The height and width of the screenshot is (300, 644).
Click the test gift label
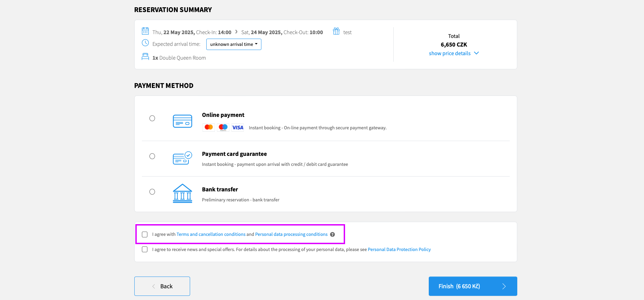point(347,32)
